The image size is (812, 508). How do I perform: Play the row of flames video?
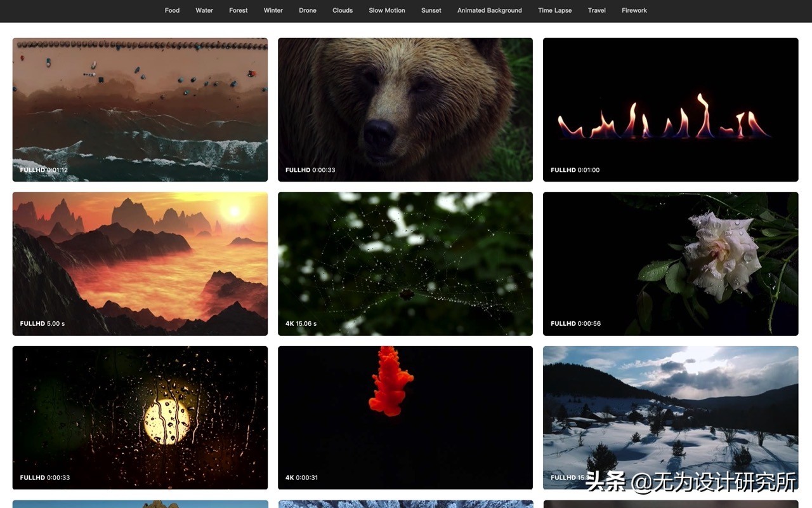tap(671, 110)
